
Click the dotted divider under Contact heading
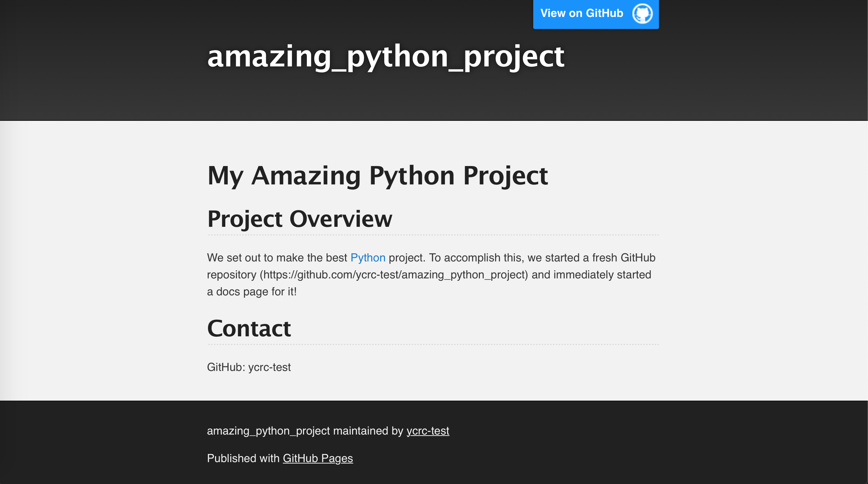point(433,344)
